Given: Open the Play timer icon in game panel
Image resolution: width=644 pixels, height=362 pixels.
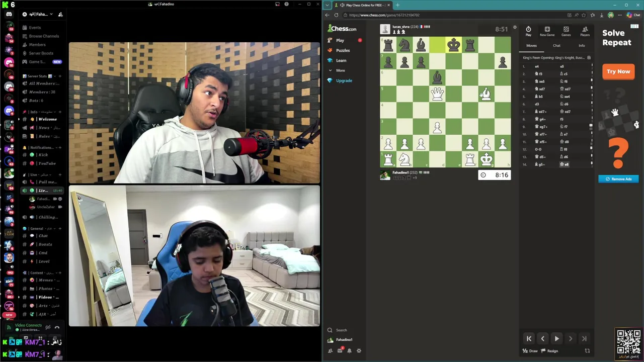Looking at the screenshot, I should tap(528, 31).
